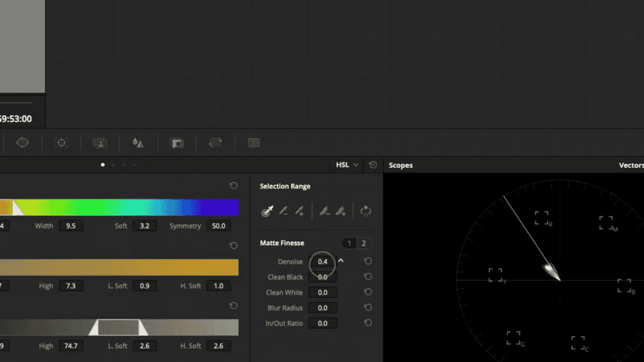Reset the Luminance range controls
Image resolution: width=644 pixels, height=362 pixels.
(x=234, y=306)
